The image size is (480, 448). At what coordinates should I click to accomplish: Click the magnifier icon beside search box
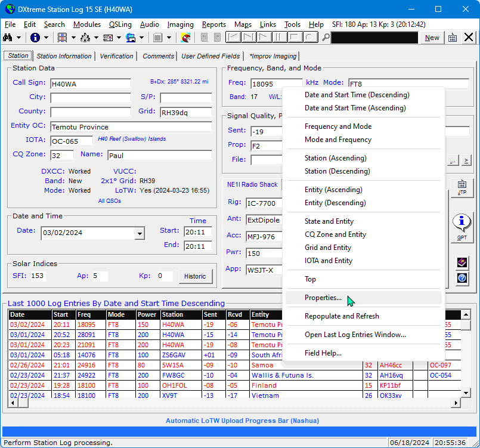tap(326, 38)
